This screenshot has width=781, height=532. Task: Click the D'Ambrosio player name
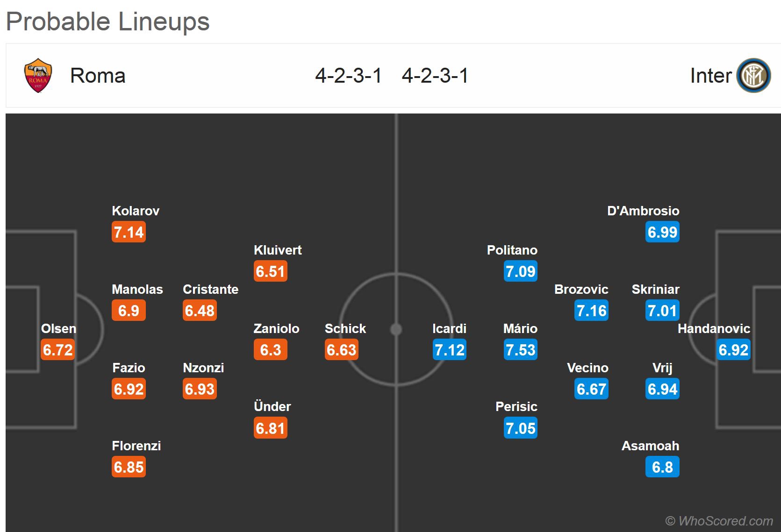pos(643,211)
